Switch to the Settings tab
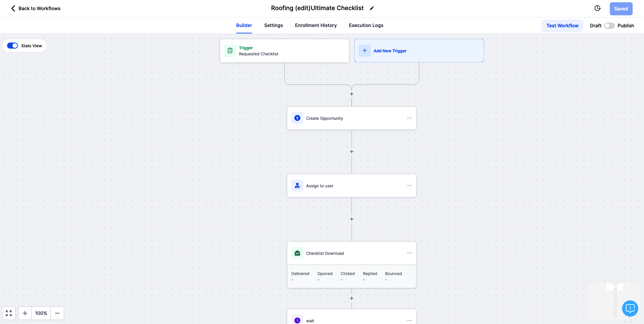The width and height of the screenshot is (644, 324). click(273, 25)
